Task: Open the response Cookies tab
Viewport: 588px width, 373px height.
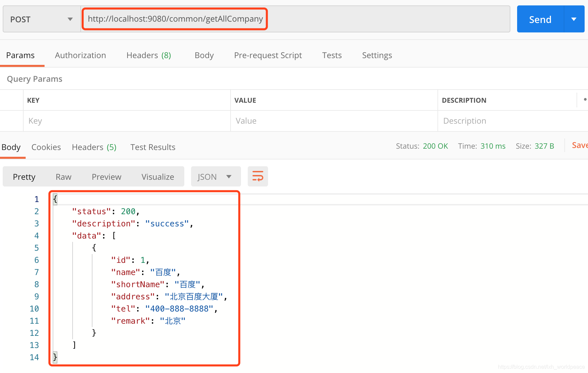Action: (x=46, y=147)
